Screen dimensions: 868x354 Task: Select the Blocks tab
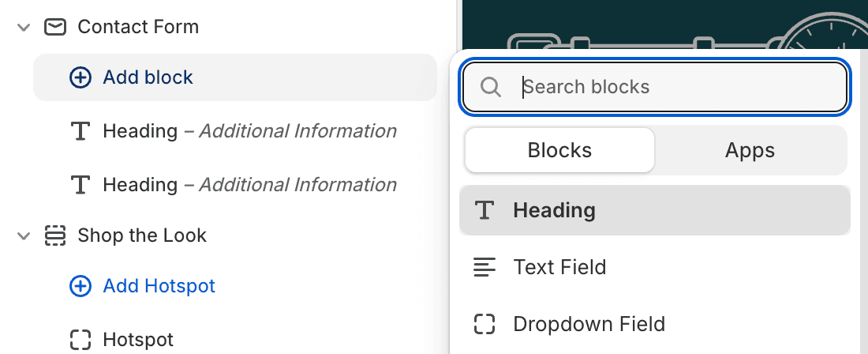click(559, 150)
